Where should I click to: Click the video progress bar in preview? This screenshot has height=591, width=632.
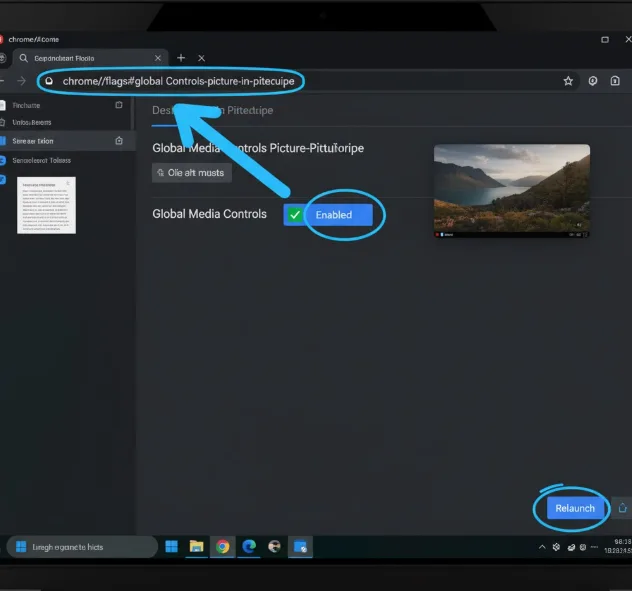(x=511, y=234)
